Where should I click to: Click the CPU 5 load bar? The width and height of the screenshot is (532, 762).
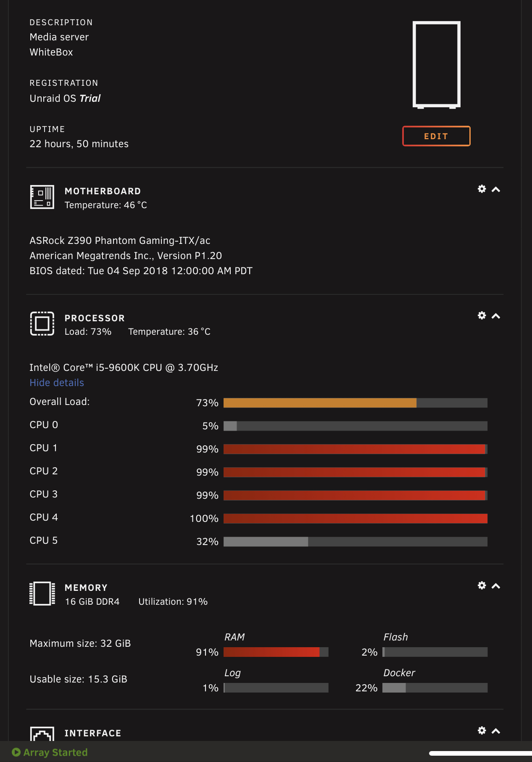pyautogui.click(x=356, y=542)
